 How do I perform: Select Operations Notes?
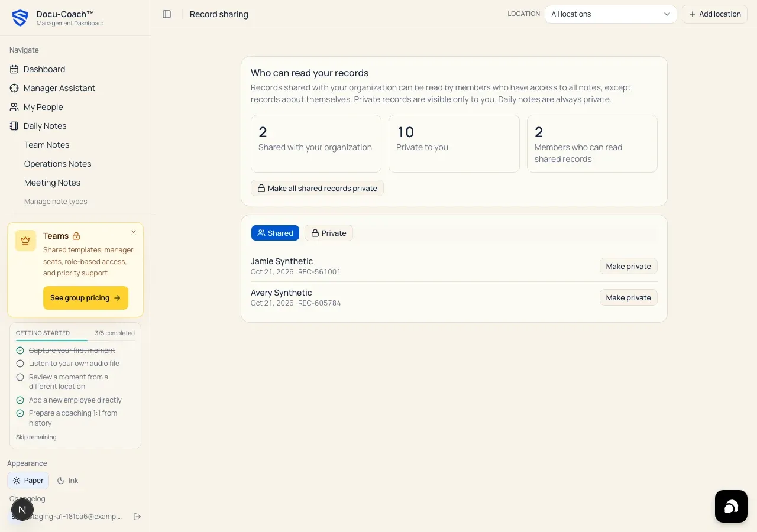[x=58, y=164]
